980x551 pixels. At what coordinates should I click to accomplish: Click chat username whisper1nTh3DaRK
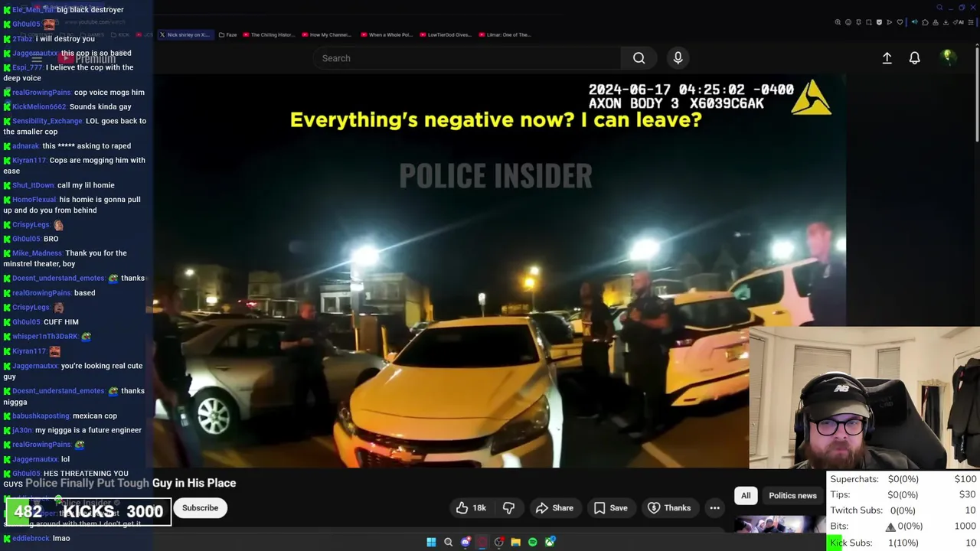[x=45, y=337]
